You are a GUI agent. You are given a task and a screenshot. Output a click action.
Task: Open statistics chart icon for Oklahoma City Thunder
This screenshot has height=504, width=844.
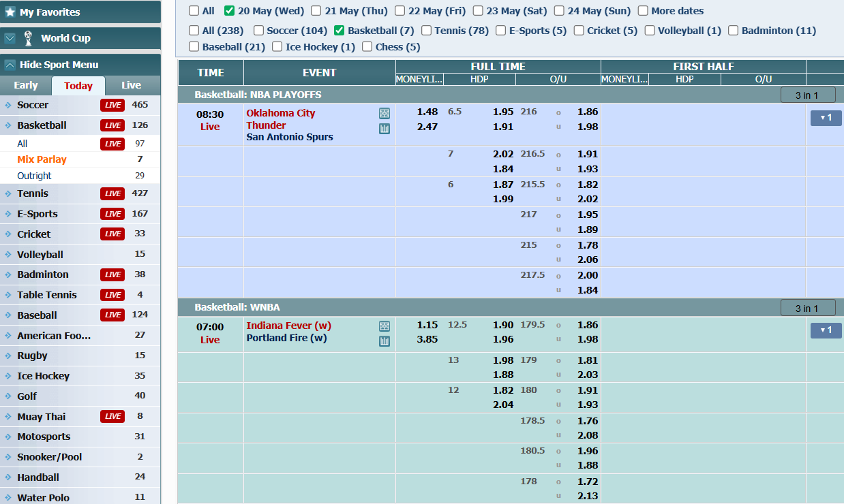coord(385,129)
